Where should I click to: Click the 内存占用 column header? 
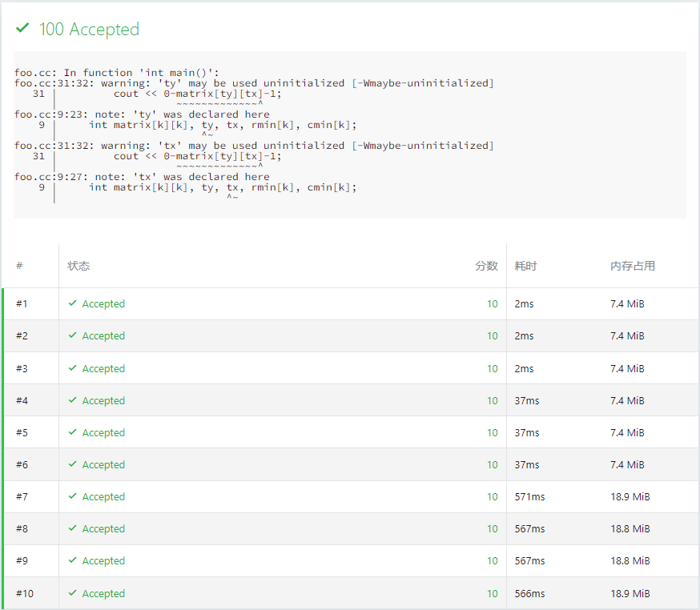632,266
